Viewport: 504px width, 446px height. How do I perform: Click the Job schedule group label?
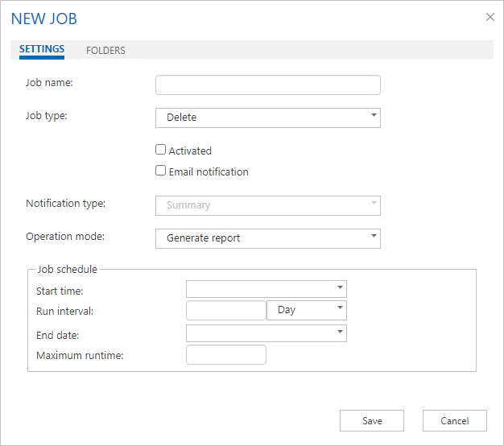tap(67, 270)
